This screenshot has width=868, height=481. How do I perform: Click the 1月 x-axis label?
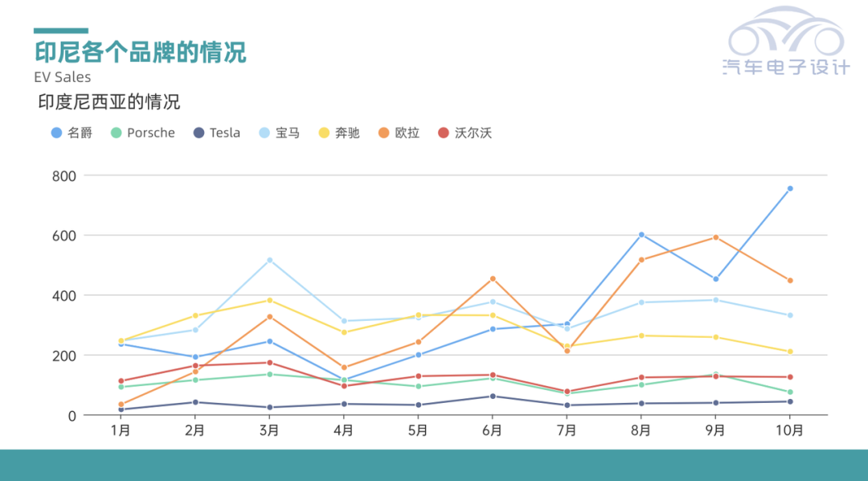click(121, 430)
